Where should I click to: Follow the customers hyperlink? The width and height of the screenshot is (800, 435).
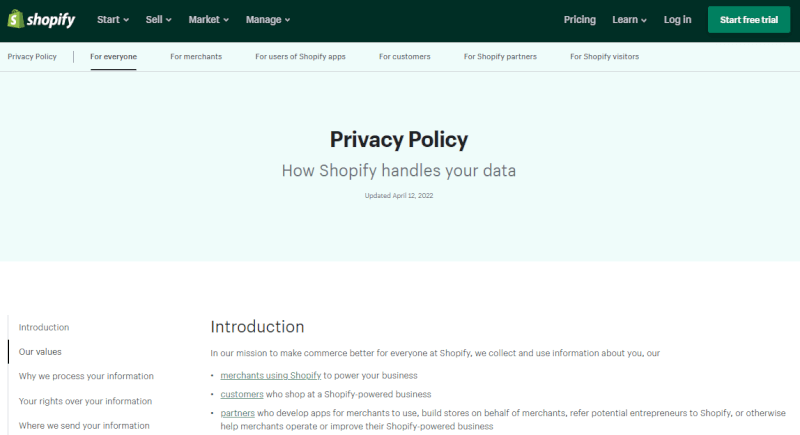(242, 394)
